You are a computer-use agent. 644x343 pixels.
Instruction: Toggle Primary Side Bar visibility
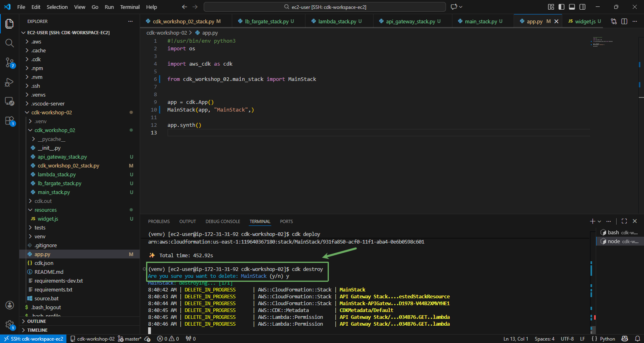pyautogui.click(x=561, y=7)
